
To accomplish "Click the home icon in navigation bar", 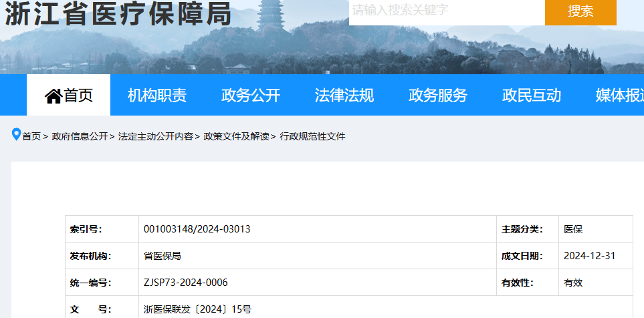I will coord(53,96).
